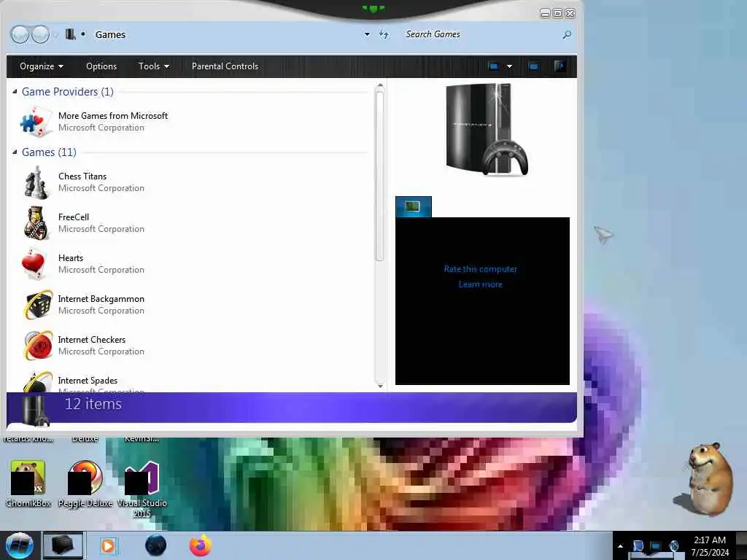
Task: Click into the Search Games field
Action: point(481,34)
